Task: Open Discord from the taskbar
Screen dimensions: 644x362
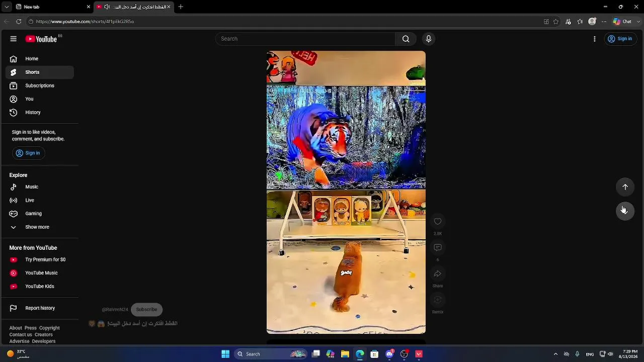Action: (x=389, y=354)
